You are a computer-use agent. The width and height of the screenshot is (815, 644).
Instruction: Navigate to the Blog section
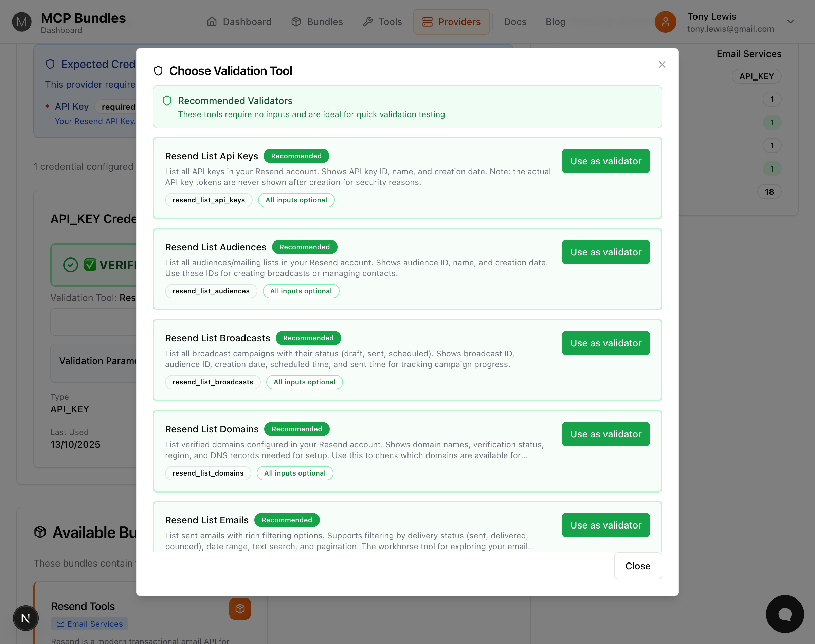555,22
